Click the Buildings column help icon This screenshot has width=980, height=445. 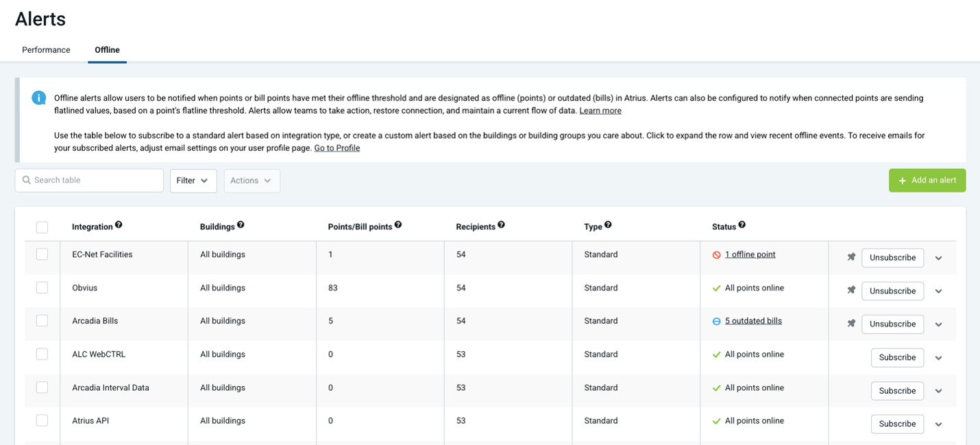click(241, 225)
